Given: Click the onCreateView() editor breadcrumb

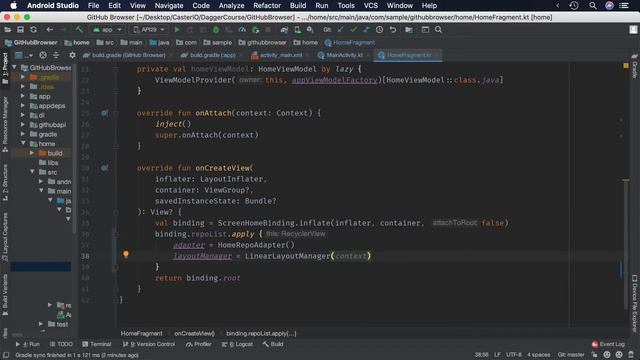Looking at the screenshot, I should [194, 333].
